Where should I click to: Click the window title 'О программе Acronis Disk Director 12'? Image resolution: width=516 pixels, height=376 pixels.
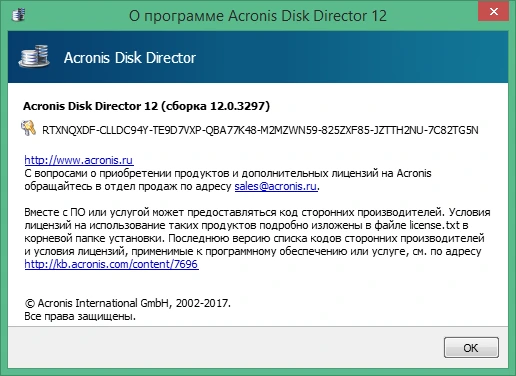258,16
